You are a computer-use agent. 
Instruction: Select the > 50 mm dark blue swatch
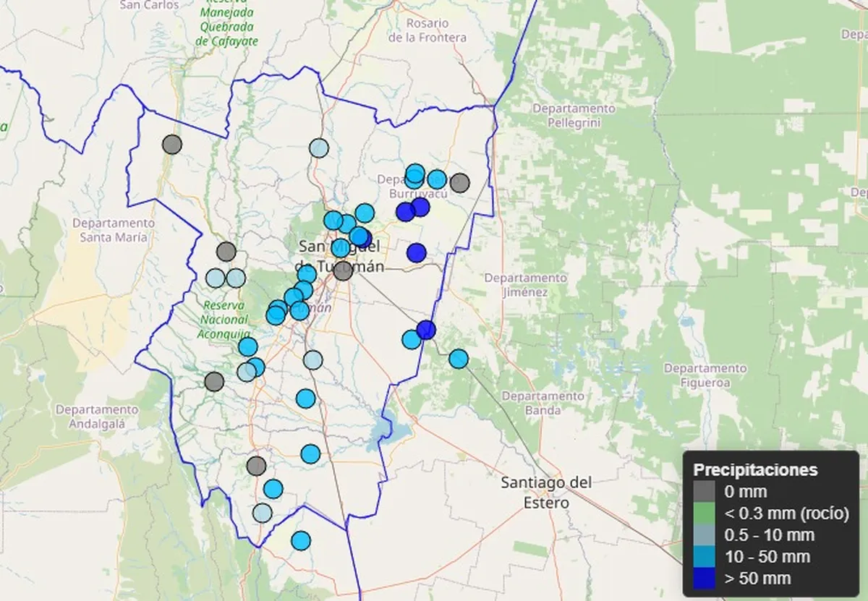pos(704,579)
